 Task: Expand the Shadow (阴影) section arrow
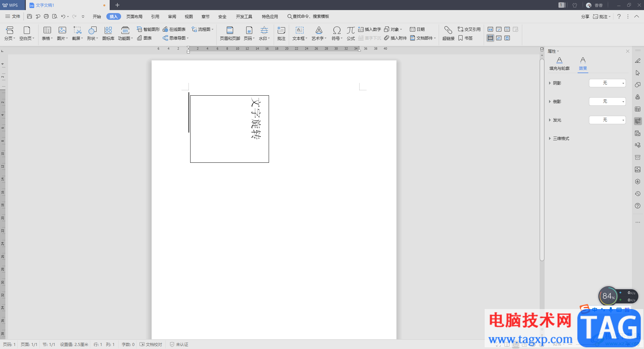[550, 83]
